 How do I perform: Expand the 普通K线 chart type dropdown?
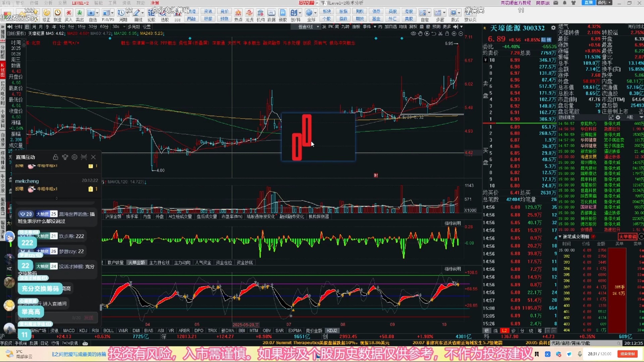(317, 26)
